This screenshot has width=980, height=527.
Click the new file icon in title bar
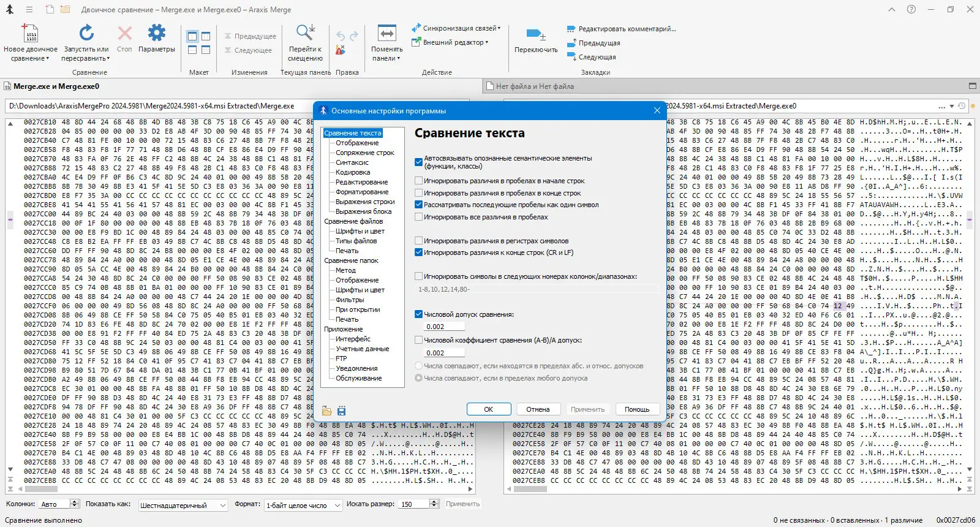50,10
